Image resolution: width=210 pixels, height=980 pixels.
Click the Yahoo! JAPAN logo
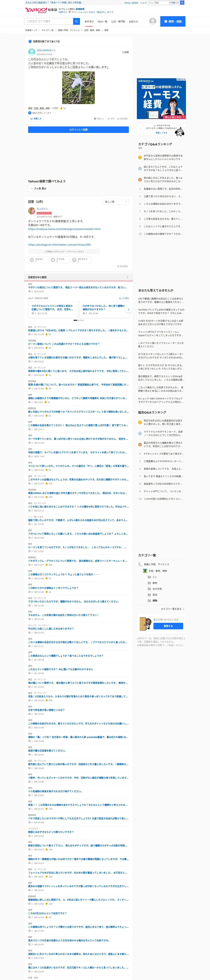(x=36, y=10)
